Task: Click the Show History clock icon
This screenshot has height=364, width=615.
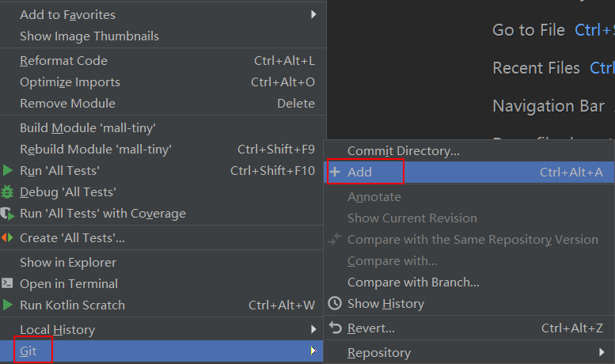Action: (x=335, y=303)
